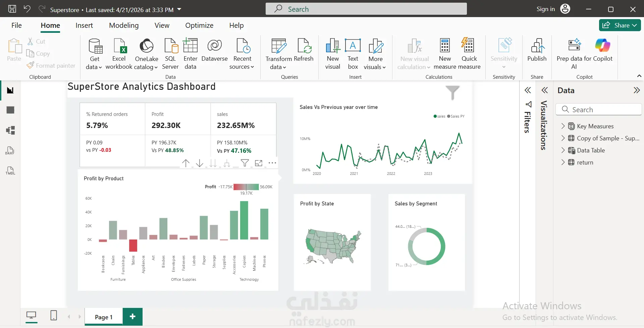Switch to the Modeling tab

124,25
